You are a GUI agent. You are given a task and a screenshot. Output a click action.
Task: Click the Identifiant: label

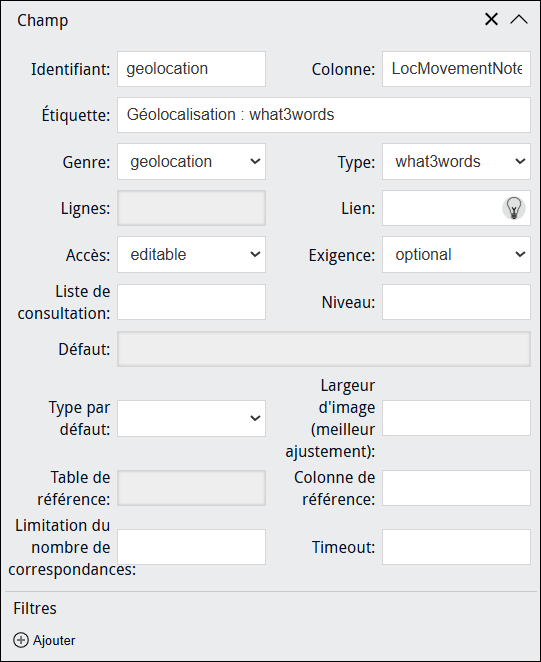click(x=71, y=69)
